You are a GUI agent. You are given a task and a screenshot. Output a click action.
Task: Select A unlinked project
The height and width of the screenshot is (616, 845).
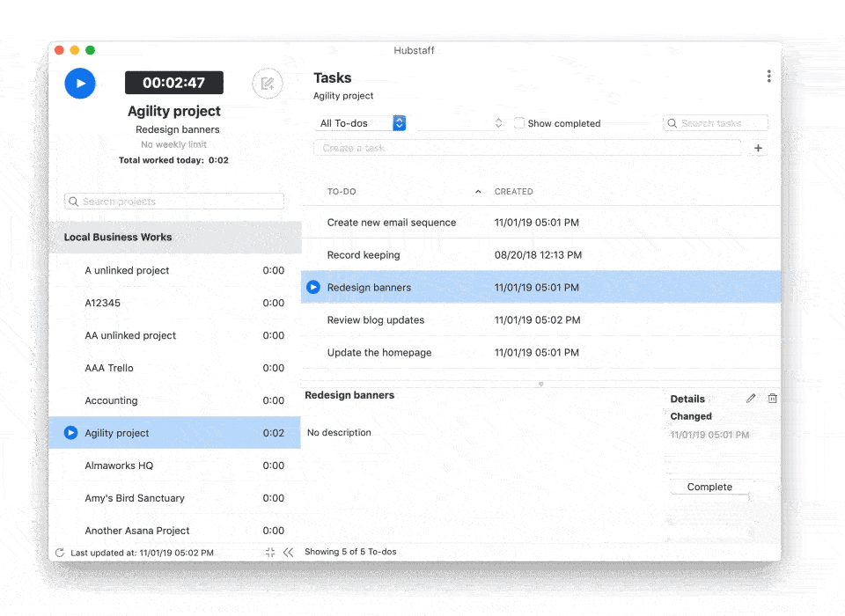click(x=174, y=270)
